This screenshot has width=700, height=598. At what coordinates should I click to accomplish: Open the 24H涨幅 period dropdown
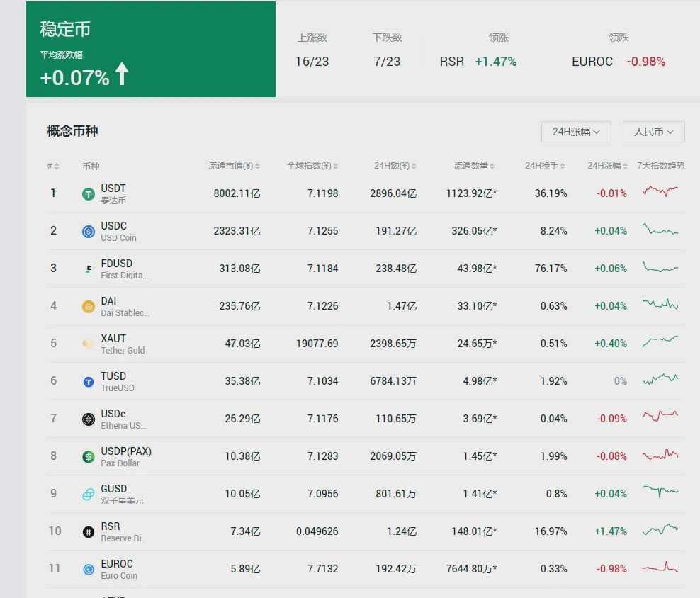pos(576,132)
